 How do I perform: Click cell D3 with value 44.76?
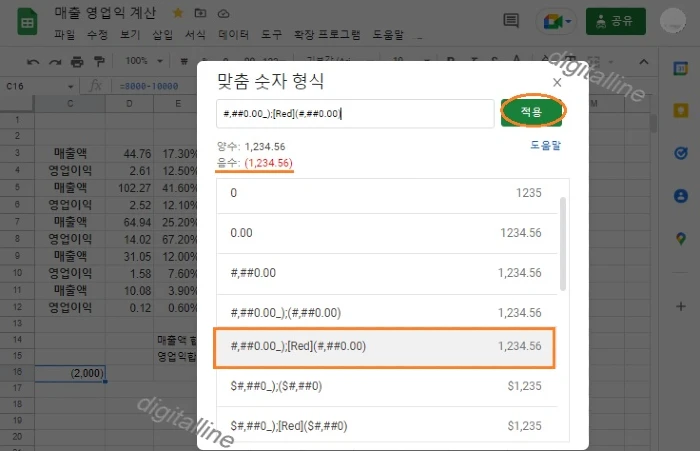point(129,154)
